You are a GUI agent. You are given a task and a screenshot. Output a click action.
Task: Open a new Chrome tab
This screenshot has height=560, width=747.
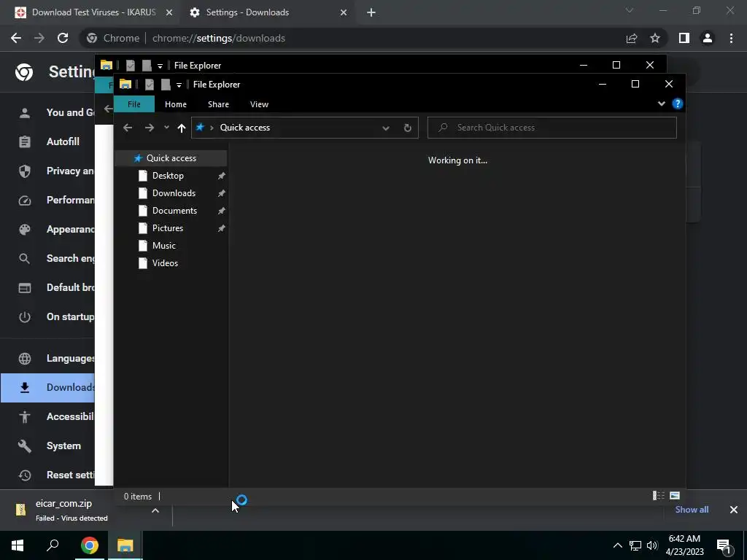(x=371, y=13)
